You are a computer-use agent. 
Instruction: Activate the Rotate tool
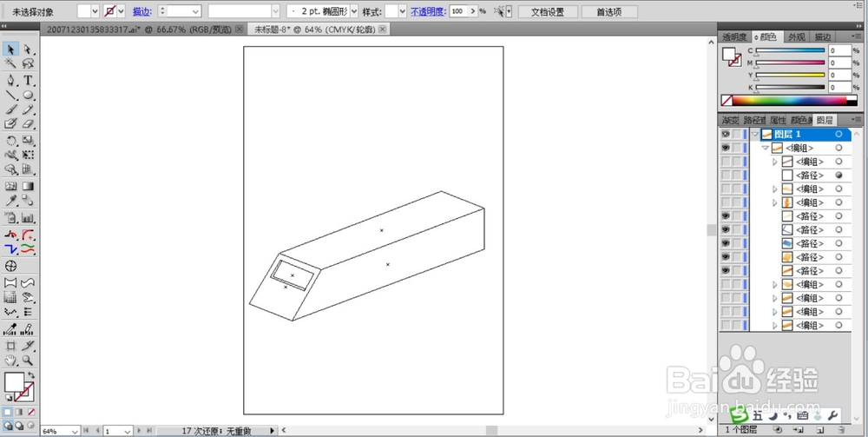(x=10, y=141)
